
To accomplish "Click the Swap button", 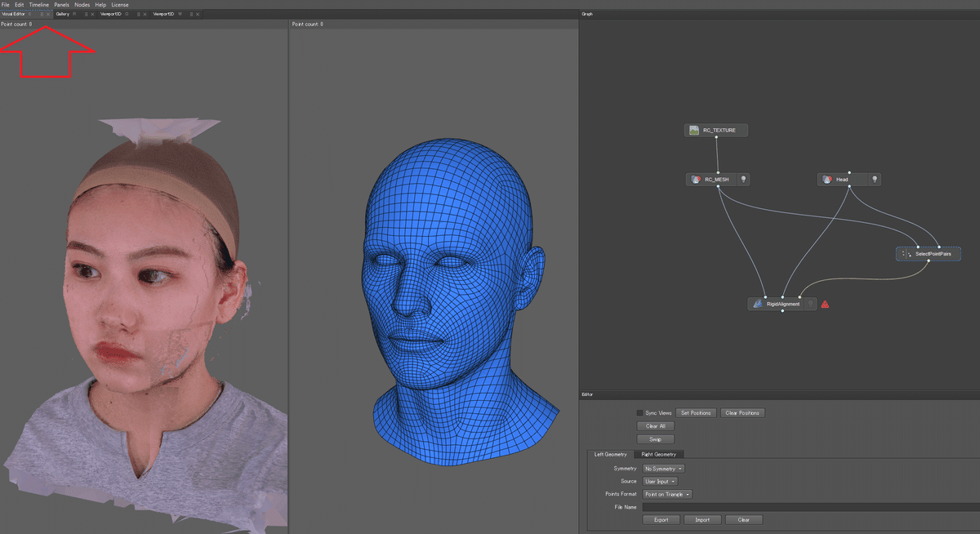I will [655, 439].
